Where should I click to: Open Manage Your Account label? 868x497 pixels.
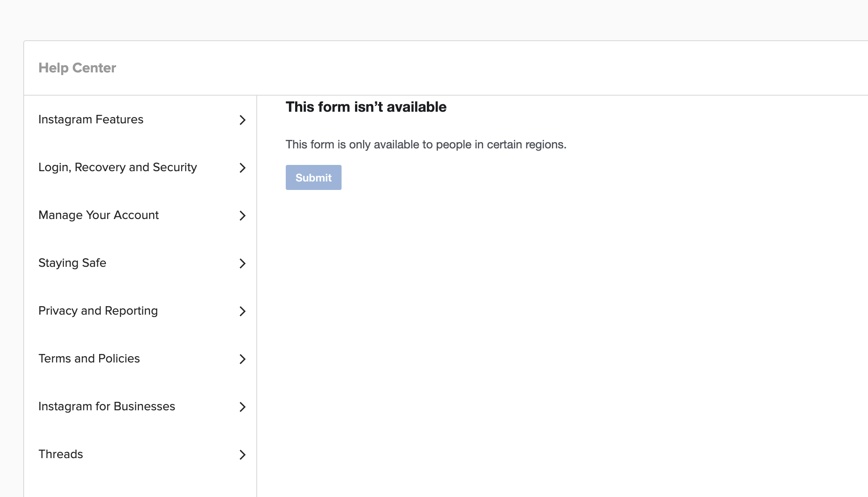click(99, 215)
